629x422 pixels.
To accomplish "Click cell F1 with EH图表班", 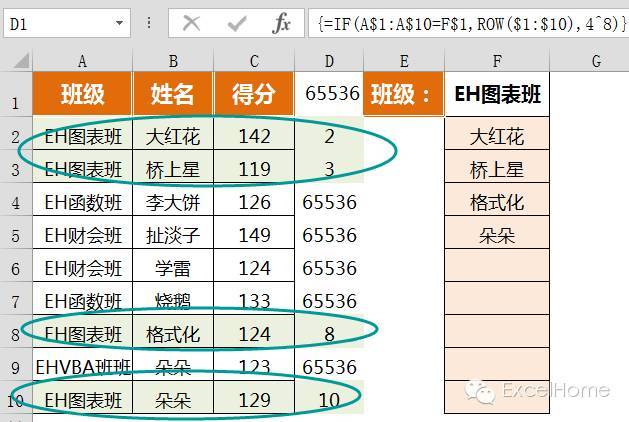I will pyautogui.click(x=497, y=94).
